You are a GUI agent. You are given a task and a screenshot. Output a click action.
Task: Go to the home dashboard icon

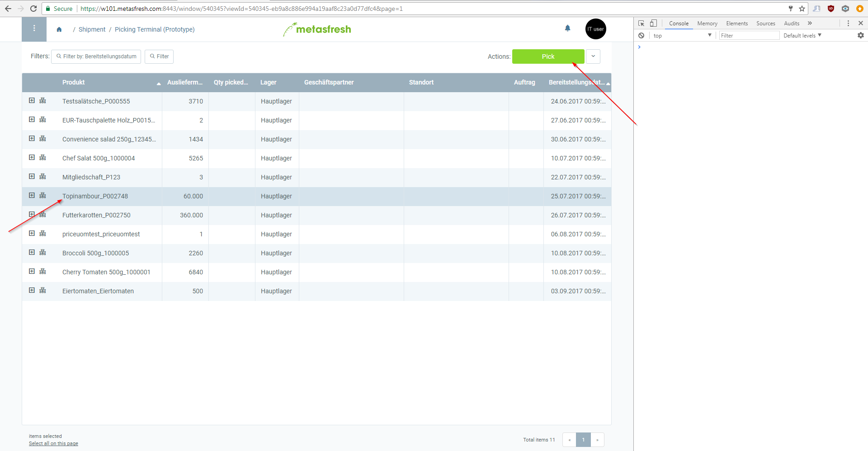[x=59, y=29]
